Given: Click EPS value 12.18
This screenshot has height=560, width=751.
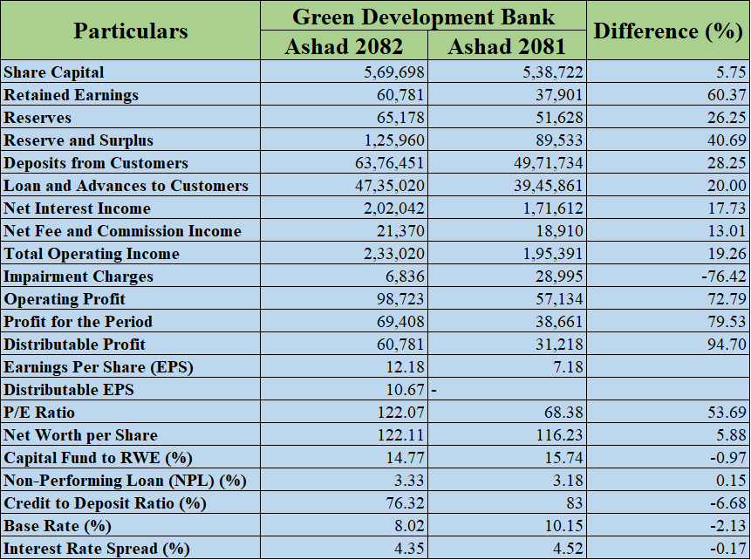Looking at the screenshot, I should coord(406,367).
